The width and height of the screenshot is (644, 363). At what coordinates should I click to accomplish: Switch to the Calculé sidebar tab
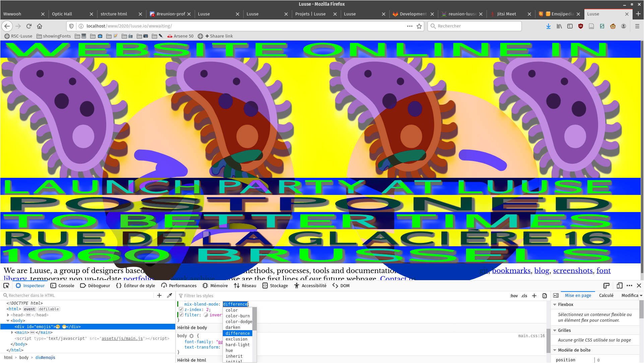tap(606, 295)
